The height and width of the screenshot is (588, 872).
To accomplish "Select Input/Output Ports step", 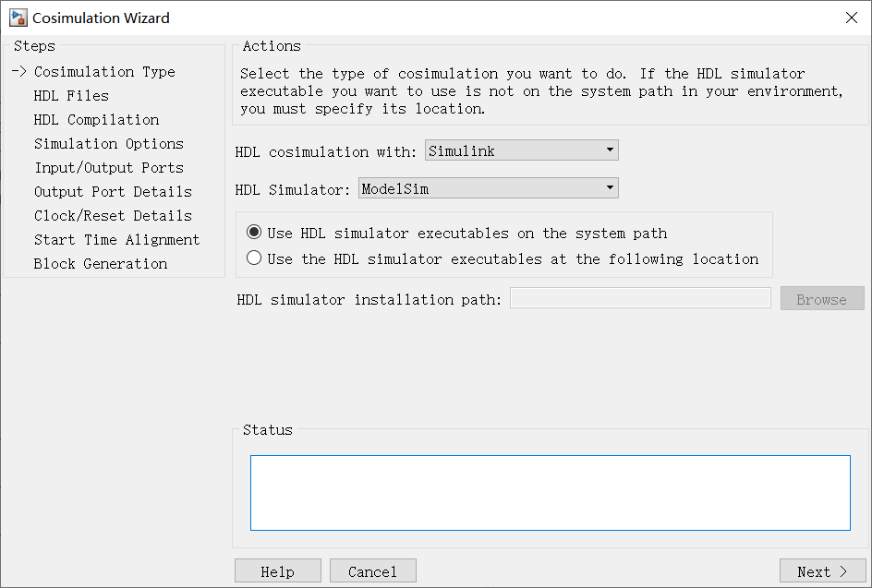I will pyautogui.click(x=108, y=168).
